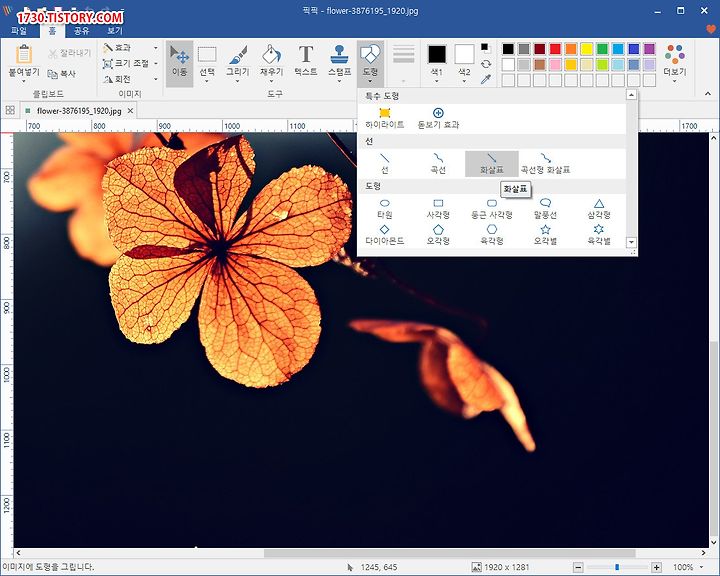Pick the purple color swatch
The height and width of the screenshot is (576, 720).
click(649, 49)
